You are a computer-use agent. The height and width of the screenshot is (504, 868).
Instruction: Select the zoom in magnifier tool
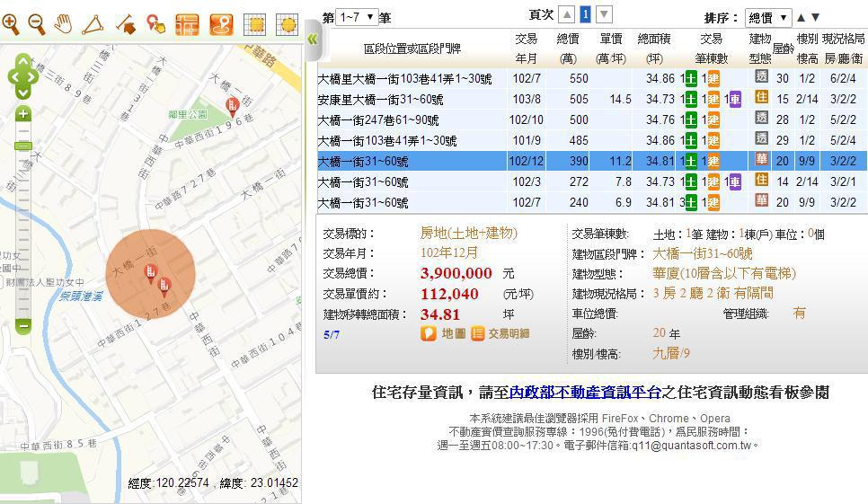click(x=11, y=24)
